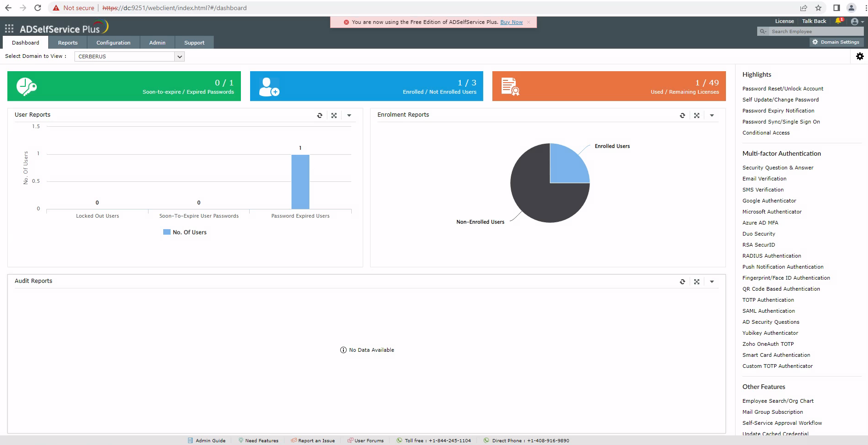Screen dimensions: 868x445
Task: Click the Buy Now link
Action: pos(511,22)
